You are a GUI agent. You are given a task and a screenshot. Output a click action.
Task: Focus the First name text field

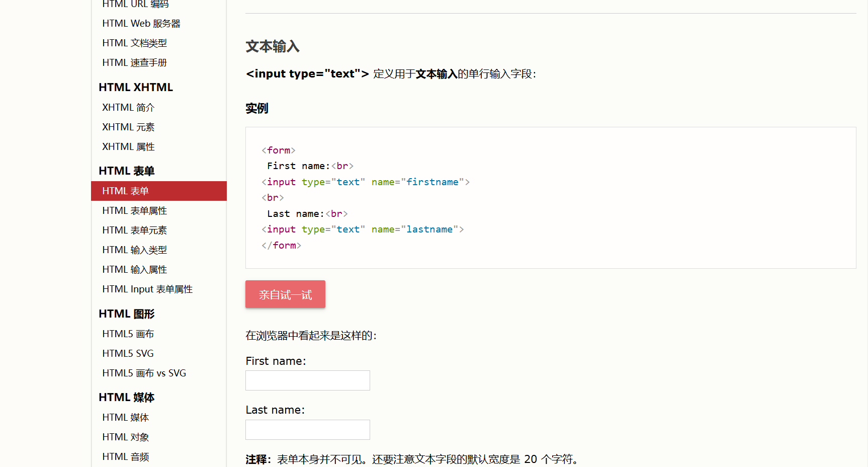tap(308, 380)
